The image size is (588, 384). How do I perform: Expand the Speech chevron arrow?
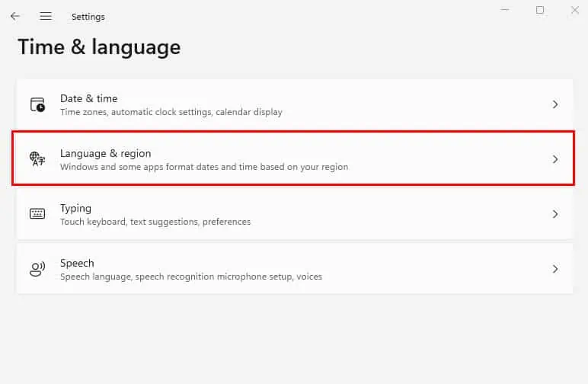coord(555,269)
